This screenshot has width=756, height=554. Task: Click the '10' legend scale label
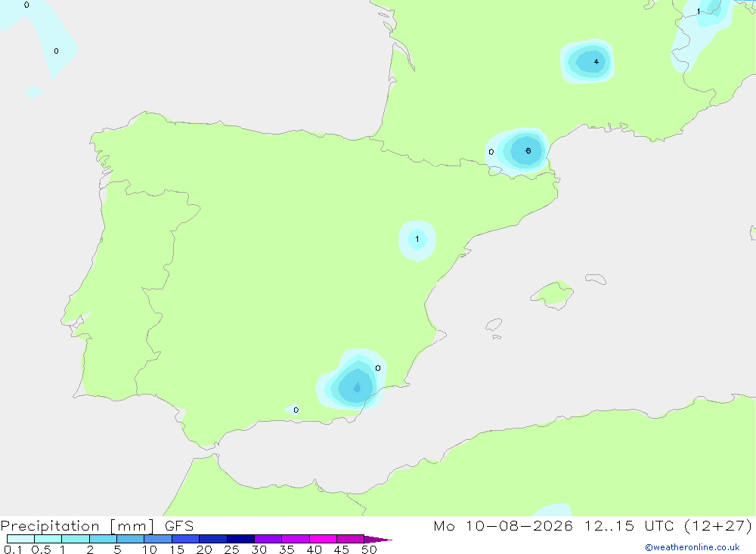click(149, 549)
